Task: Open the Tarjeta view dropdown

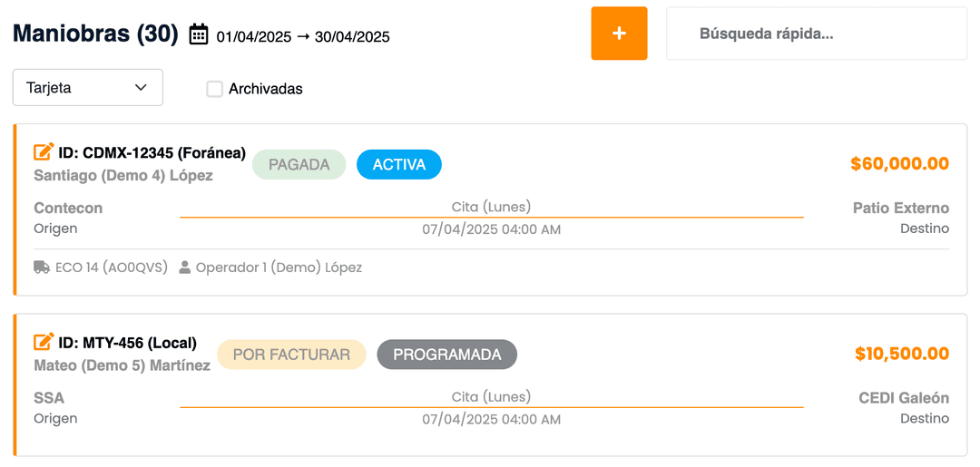Action: (x=87, y=88)
